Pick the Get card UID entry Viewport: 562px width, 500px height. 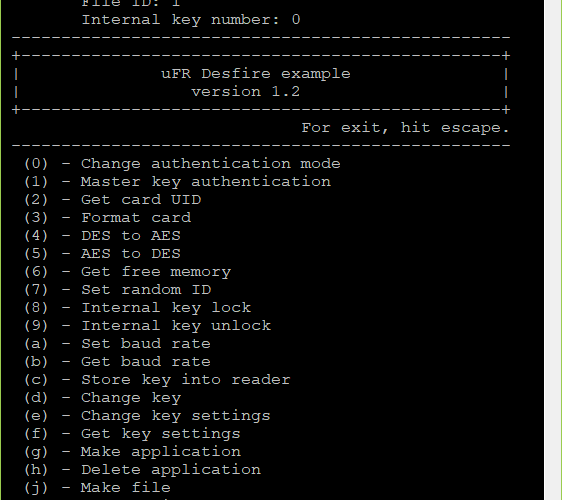coord(113,200)
